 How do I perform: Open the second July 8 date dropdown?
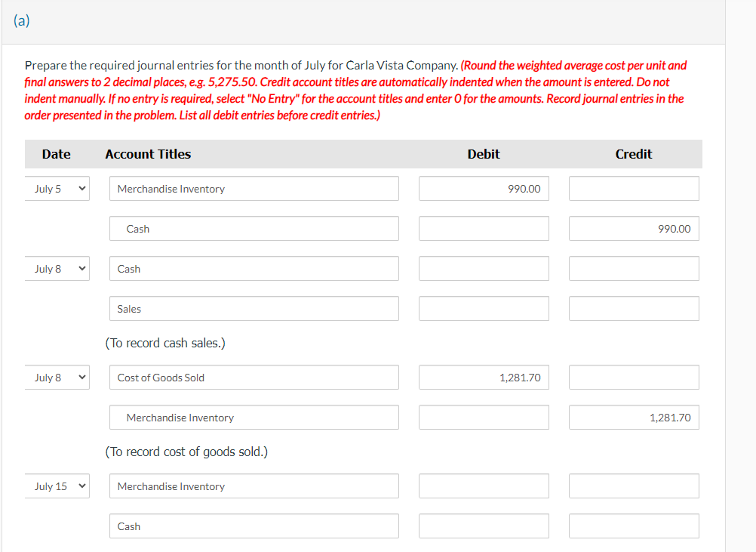click(x=57, y=377)
